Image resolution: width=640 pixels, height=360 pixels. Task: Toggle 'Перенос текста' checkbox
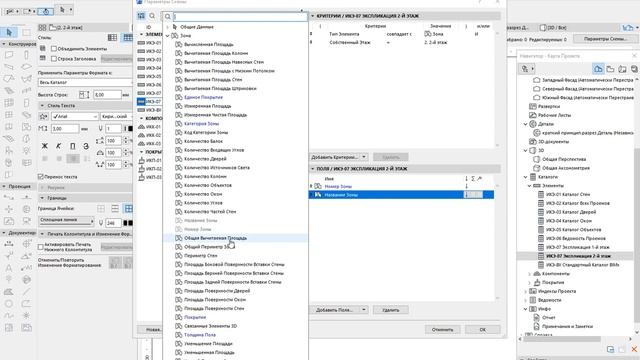point(40,177)
